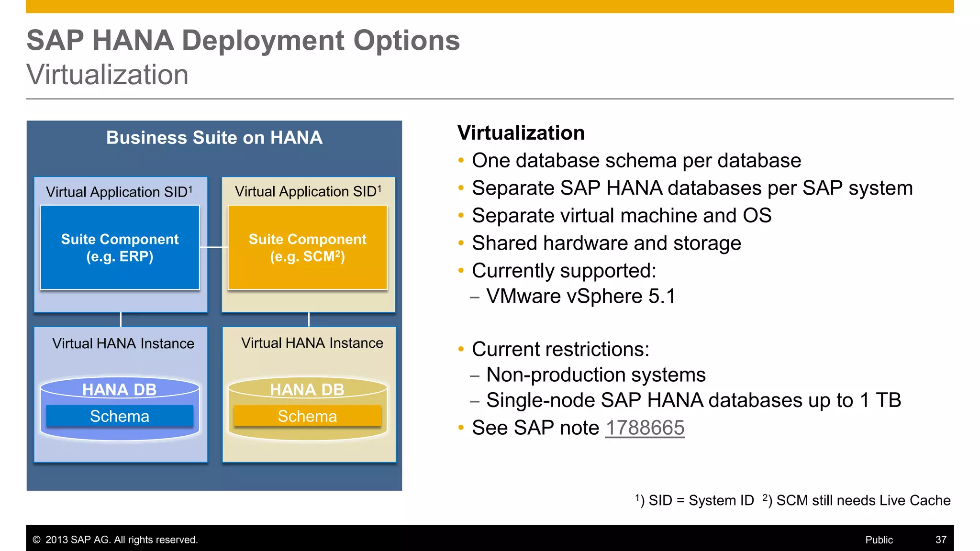Select the blue Schema bar in HANA DB

tap(120, 416)
